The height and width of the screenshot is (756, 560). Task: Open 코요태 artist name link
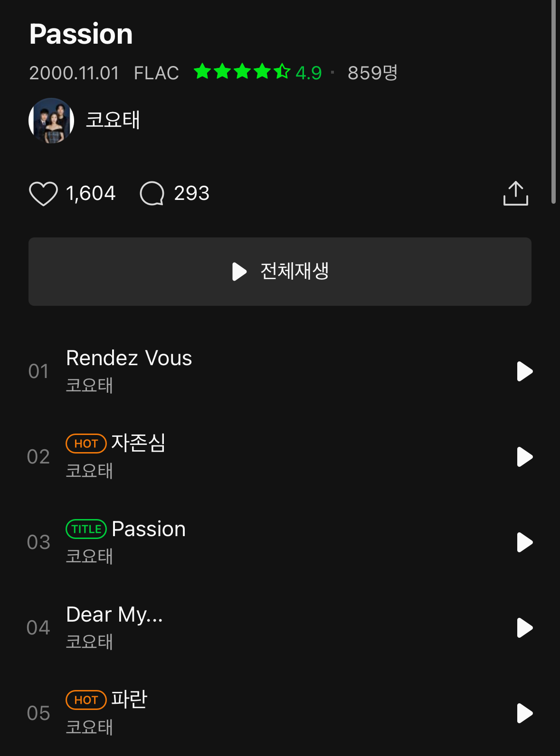[x=113, y=120]
